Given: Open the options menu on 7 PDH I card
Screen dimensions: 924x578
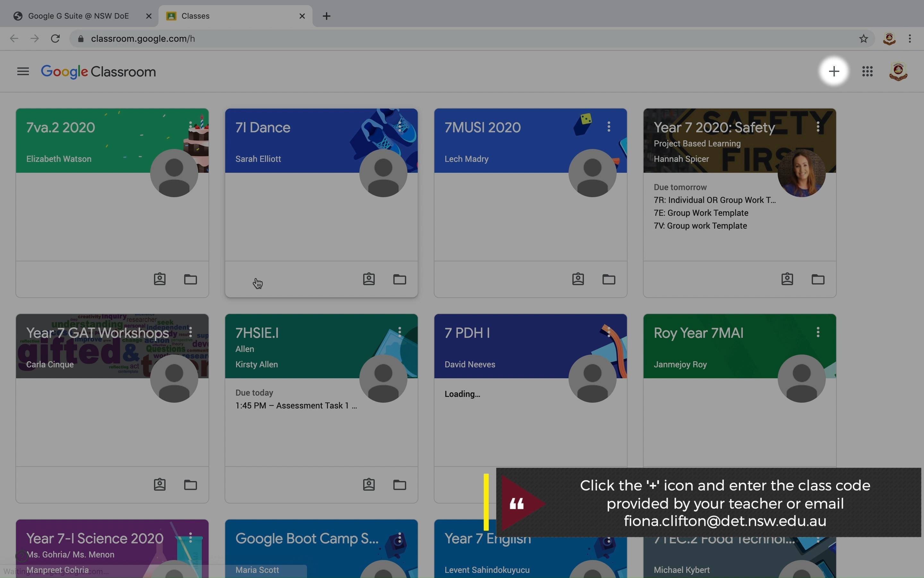Looking at the screenshot, I should coord(609,332).
